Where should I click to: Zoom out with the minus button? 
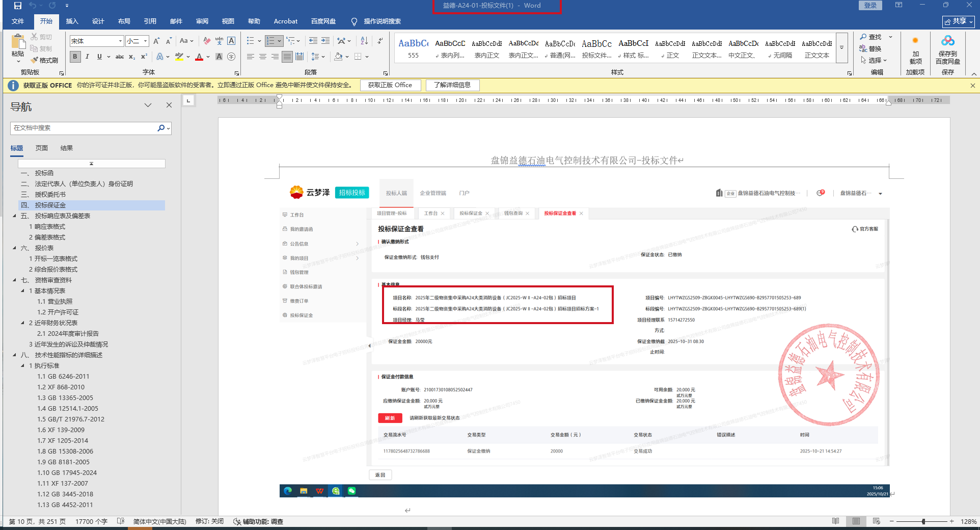tap(892, 521)
